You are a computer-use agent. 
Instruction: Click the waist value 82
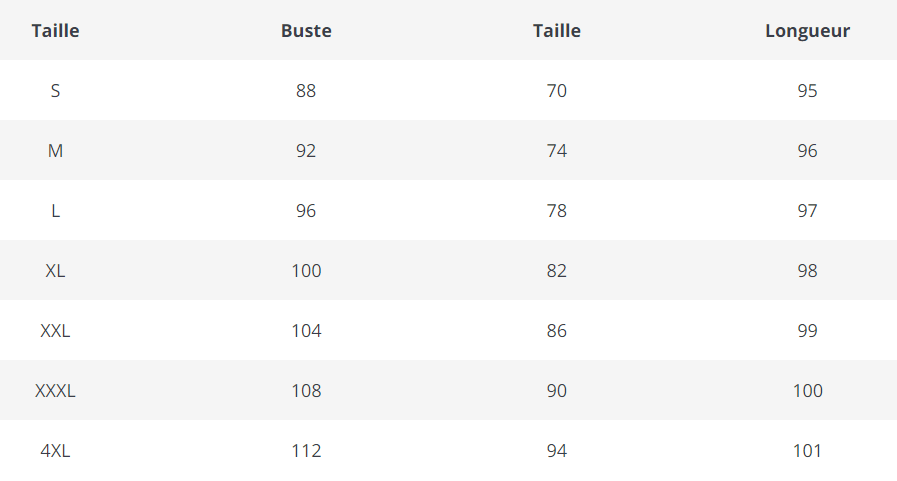point(557,271)
